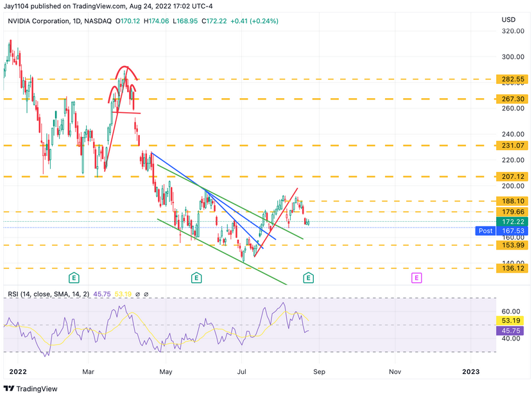
Task: Click the RSI (14, close, SMA, 14, 2) legend
Action: click(x=49, y=294)
